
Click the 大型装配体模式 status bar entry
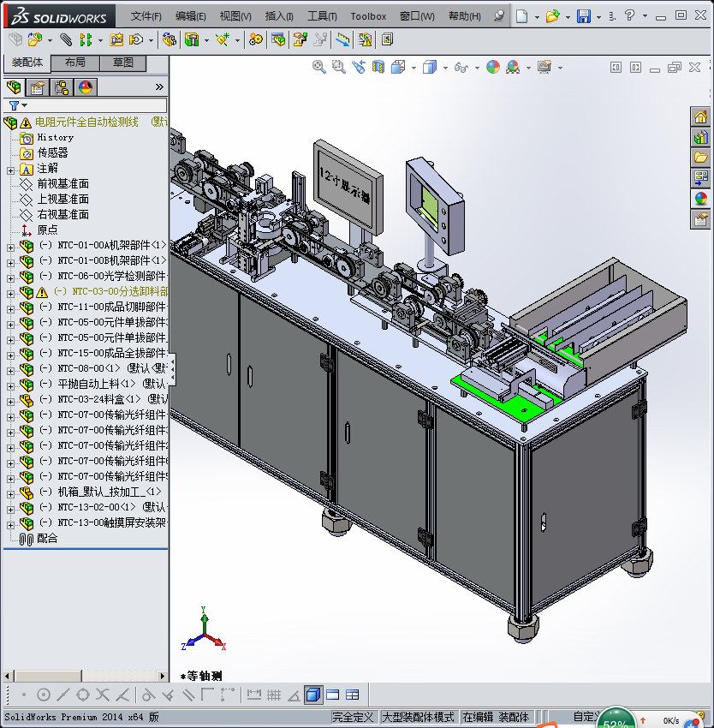(x=418, y=717)
